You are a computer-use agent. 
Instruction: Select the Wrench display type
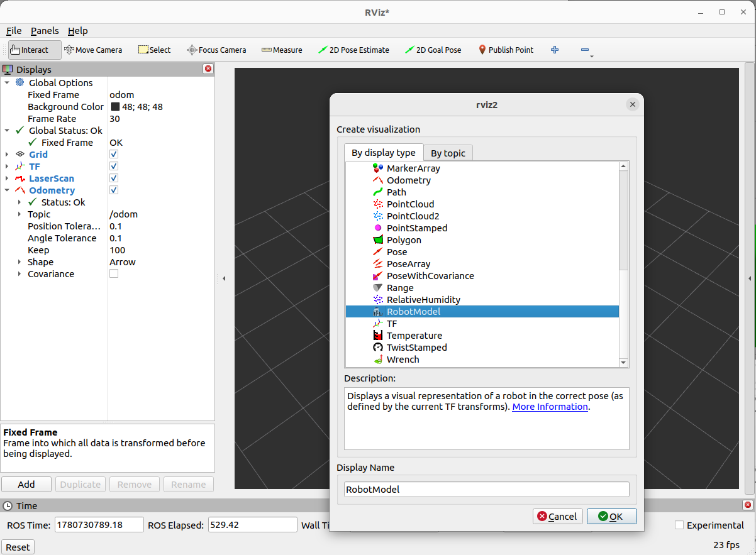tap(403, 360)
